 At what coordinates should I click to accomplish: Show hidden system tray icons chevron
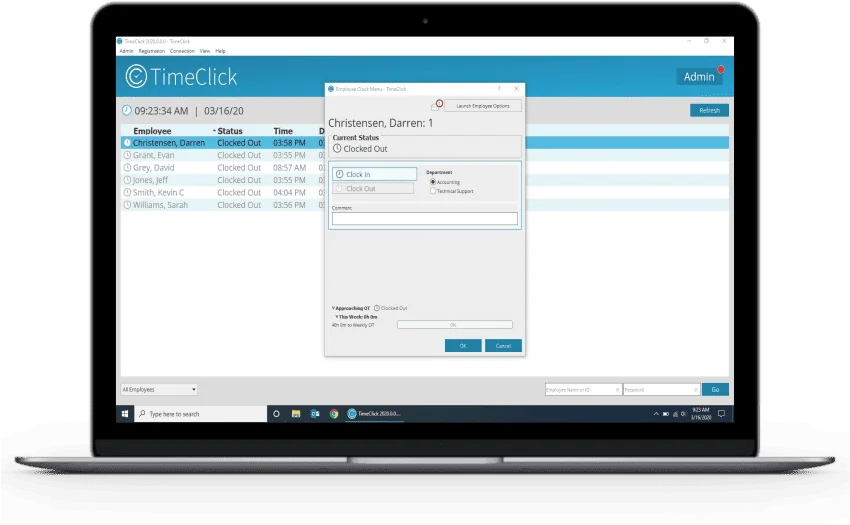click(x=656, y=414)
